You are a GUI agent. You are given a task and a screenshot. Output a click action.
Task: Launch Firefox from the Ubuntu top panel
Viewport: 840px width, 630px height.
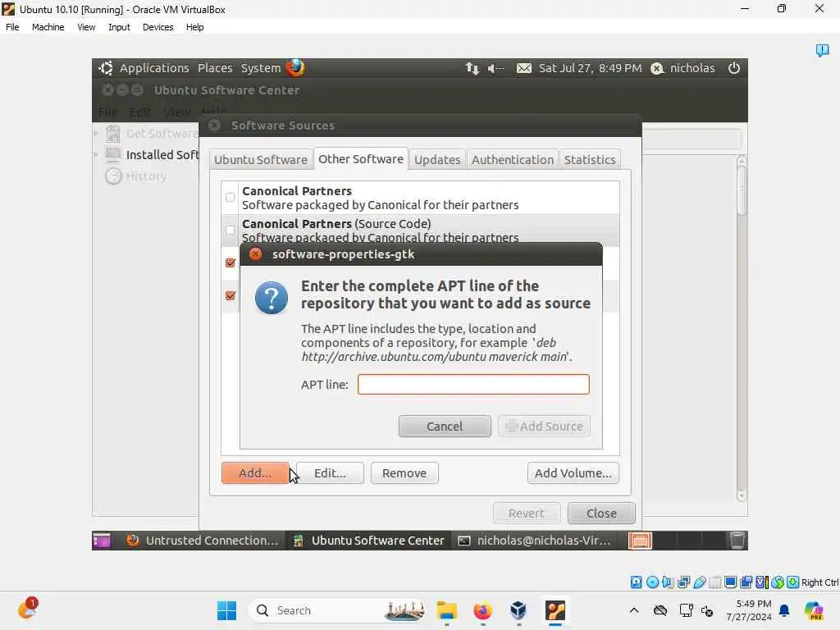[295, 68]
